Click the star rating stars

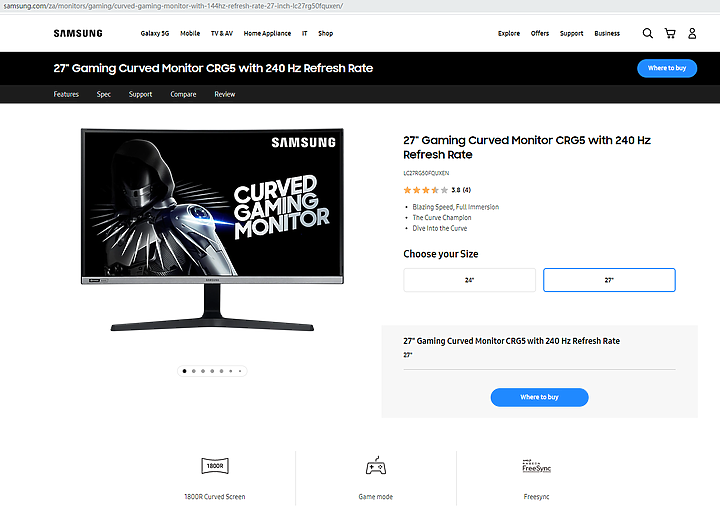tap(425, 190)
